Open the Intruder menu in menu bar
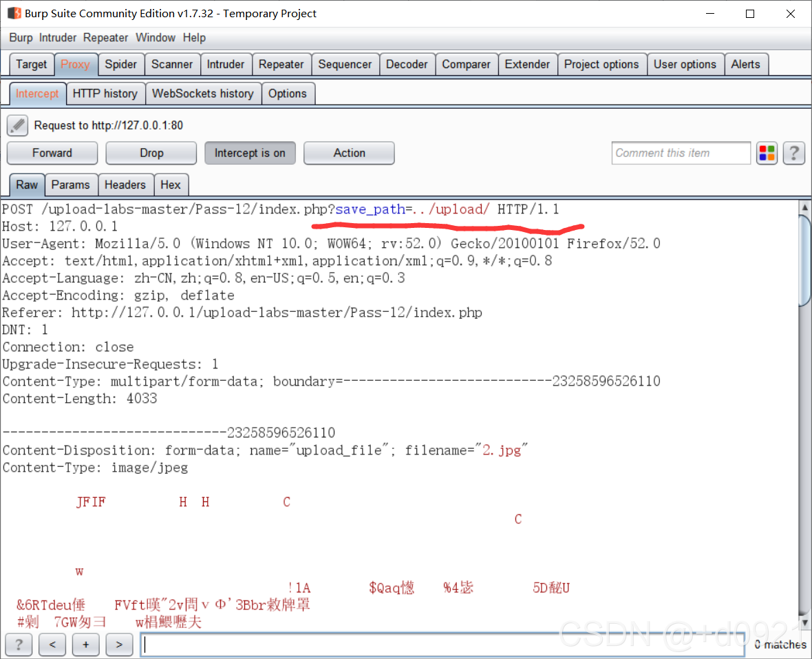The image size is (812, 659). (x=58, y=38)
